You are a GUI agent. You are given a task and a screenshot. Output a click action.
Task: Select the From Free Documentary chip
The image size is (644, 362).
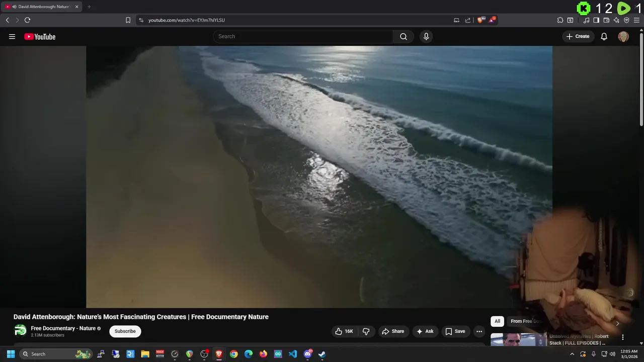pos(524,321)
